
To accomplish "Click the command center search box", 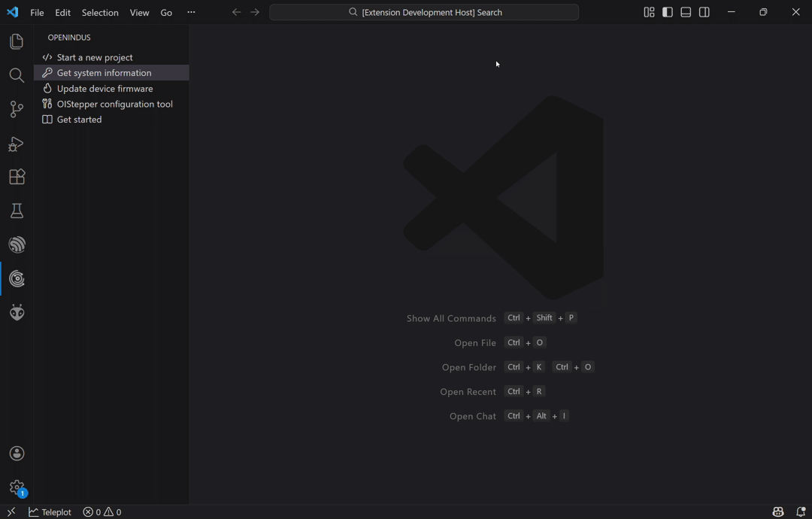I will [x=424, y=12].
